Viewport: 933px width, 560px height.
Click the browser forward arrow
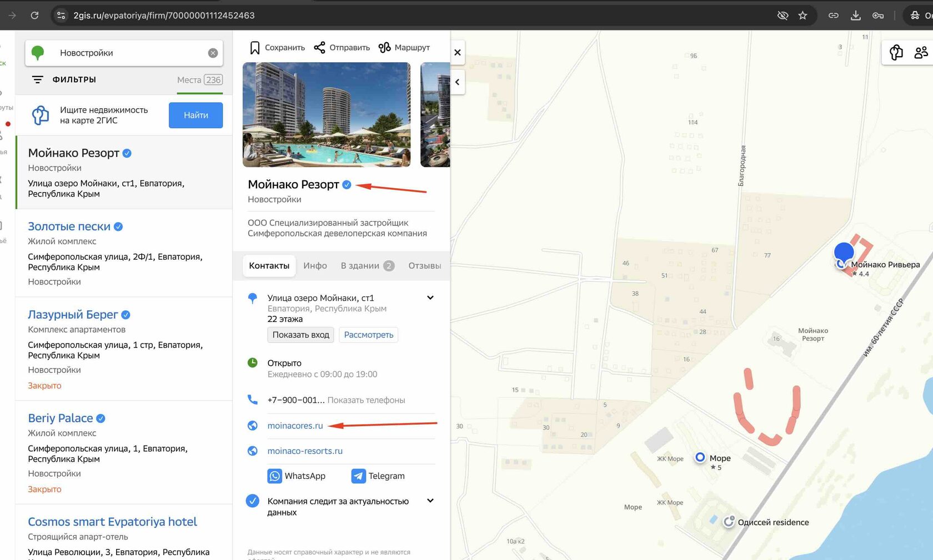pyautogui.click(x=12, y=16)
